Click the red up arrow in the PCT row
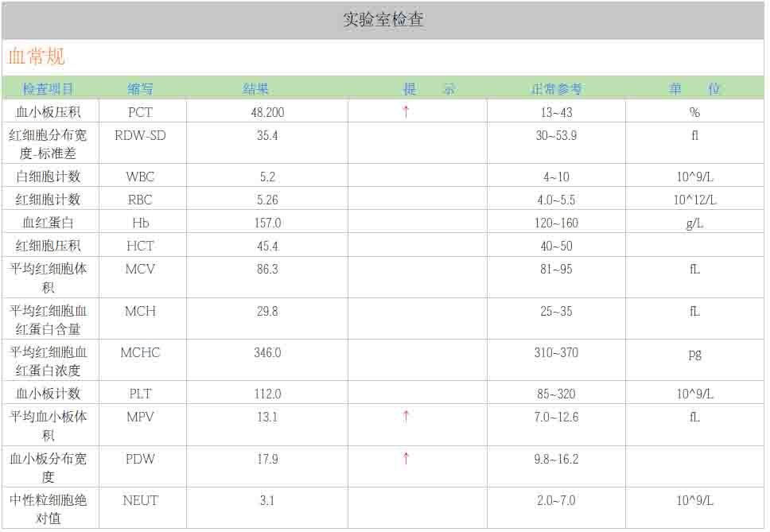The image size is (770, 532). (406, 112)
